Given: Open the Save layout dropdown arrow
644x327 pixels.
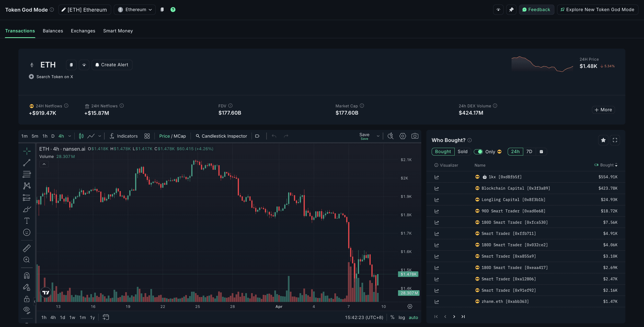Looking at the screenshot, I should pos(378,136).
